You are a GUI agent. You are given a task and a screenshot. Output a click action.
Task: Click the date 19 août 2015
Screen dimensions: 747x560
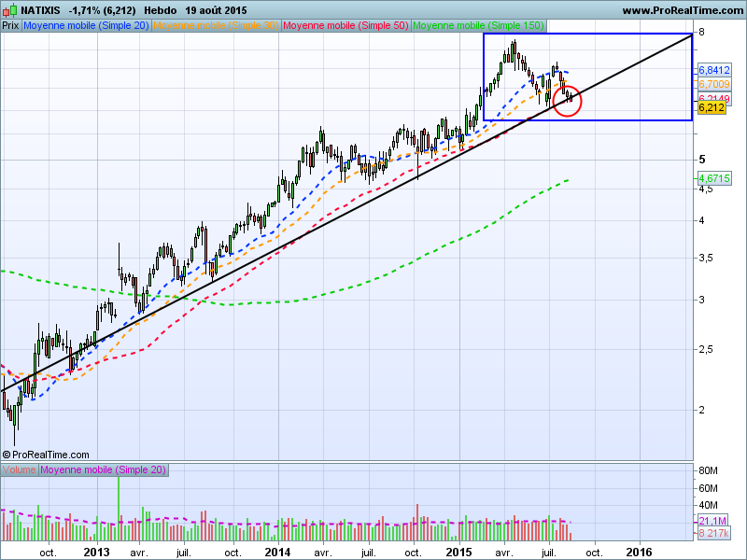pos(216,10)
